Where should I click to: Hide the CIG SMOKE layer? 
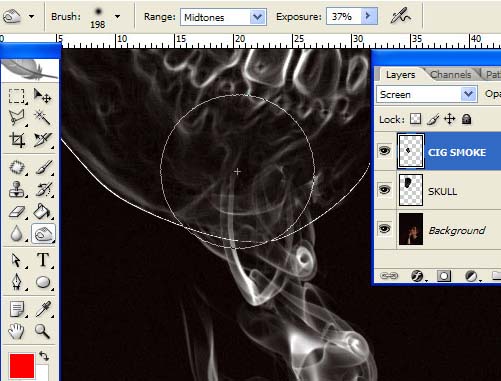(x=384, y=151)
